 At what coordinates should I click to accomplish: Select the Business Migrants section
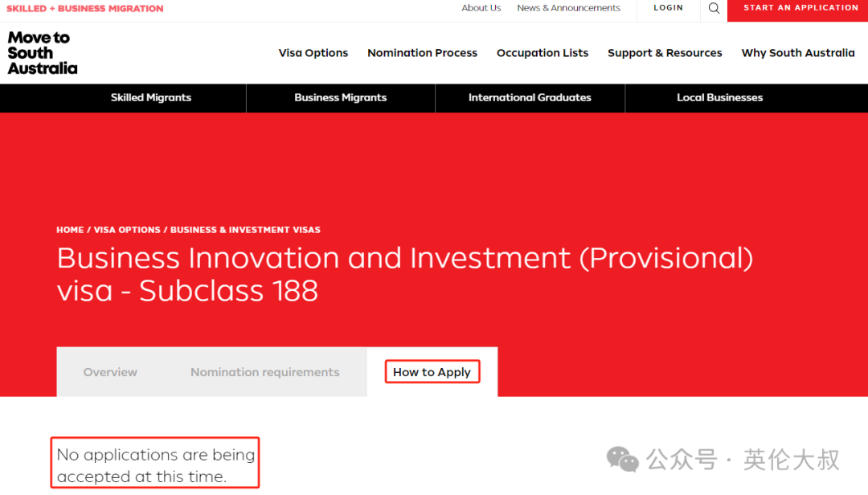point(341,98)
